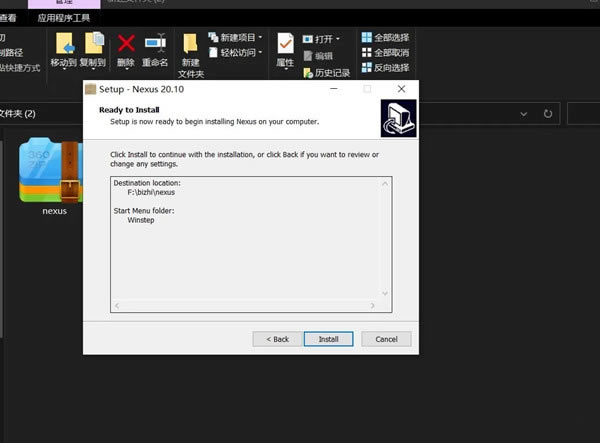The width and height of the screenshot is (600, 443).
Task: Click Edit (编辑) in Explorer ribbon
Action: click(x=318, y=56)
